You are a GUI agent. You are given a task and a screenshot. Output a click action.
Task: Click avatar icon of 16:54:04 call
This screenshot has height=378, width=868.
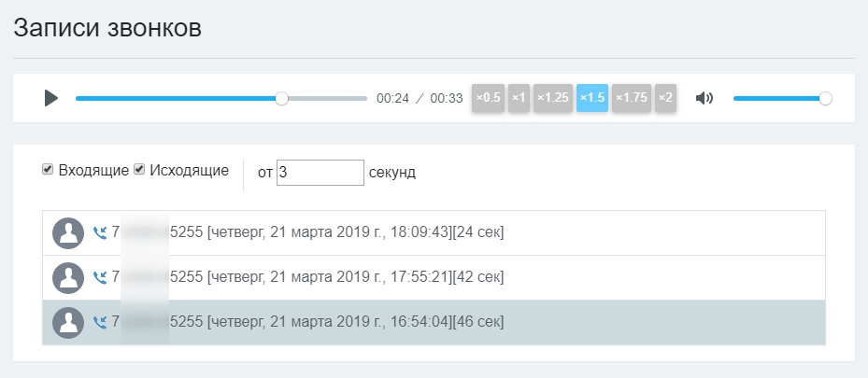(x=68, y=323)
